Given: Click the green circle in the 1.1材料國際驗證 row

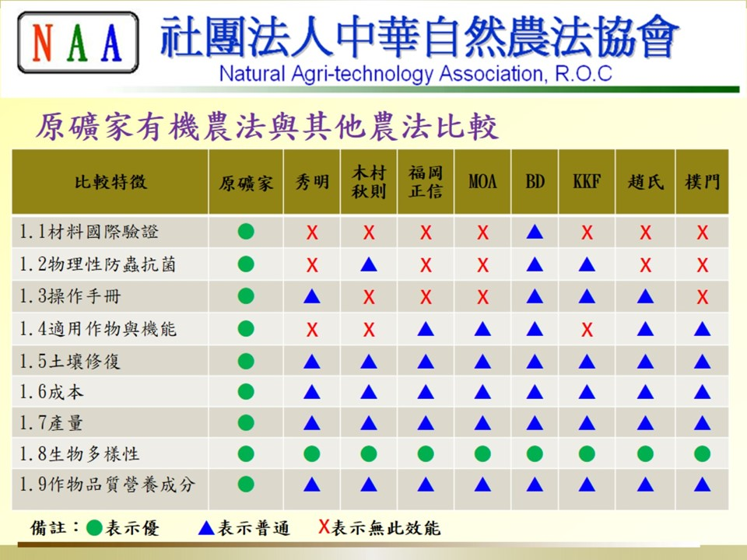Looking at the screenshot, I should pos(246,232).
